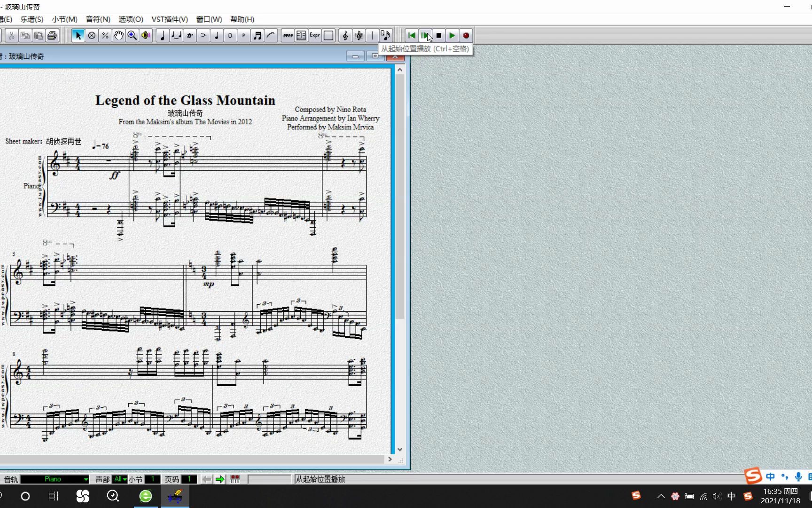Click the pppp dynamics tool

[x=288, y=35]
